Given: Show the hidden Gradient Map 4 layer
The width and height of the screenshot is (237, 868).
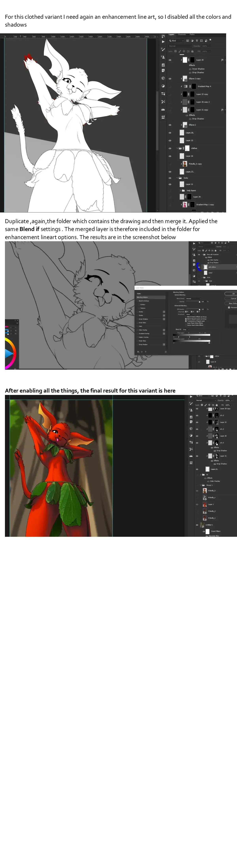Looking at the screenshot, I should (x=170, y=86).
